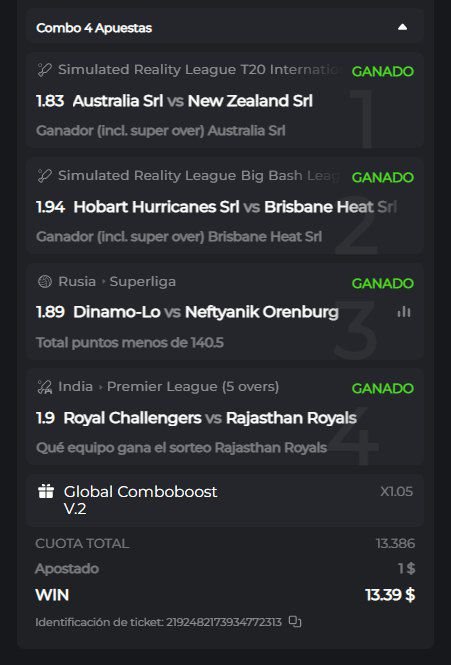Click cricket icon next to India Premier League
The height and width of the screenshot is (665, 451).
click(45, 387)
